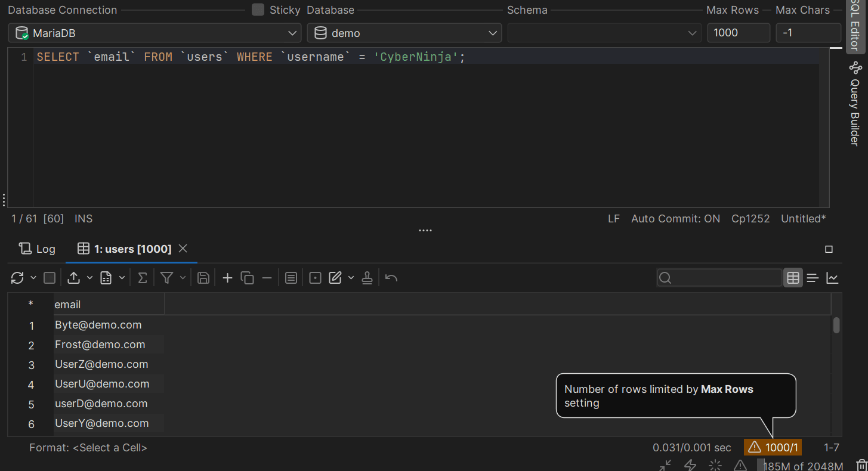Click the Max Chars field showing -1
This screenshot has width=868, height=471.
point(808,33)
